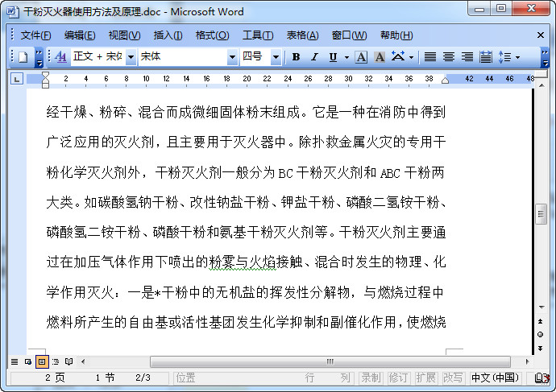Expand Formatting toolbar options at right end
Viewport: 556px width, 392px height.
tap(545, 58)
